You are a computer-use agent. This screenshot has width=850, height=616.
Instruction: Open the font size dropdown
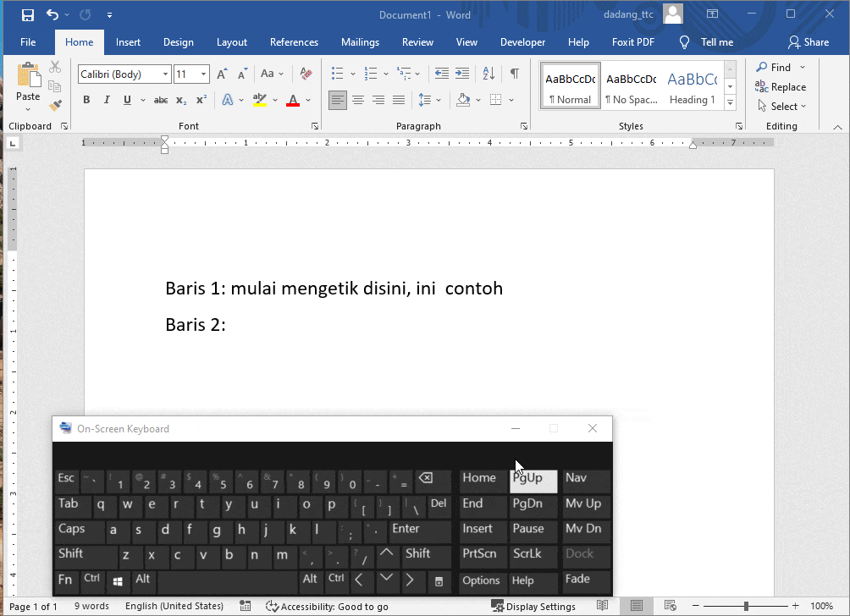point(202,74)
